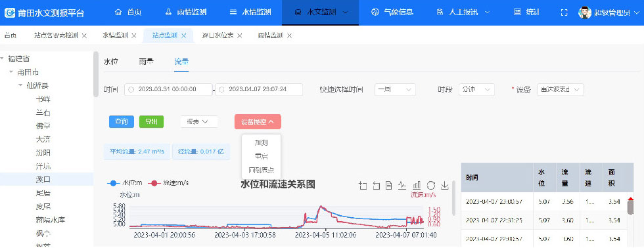Select the 度尾 station in tree

43,206
